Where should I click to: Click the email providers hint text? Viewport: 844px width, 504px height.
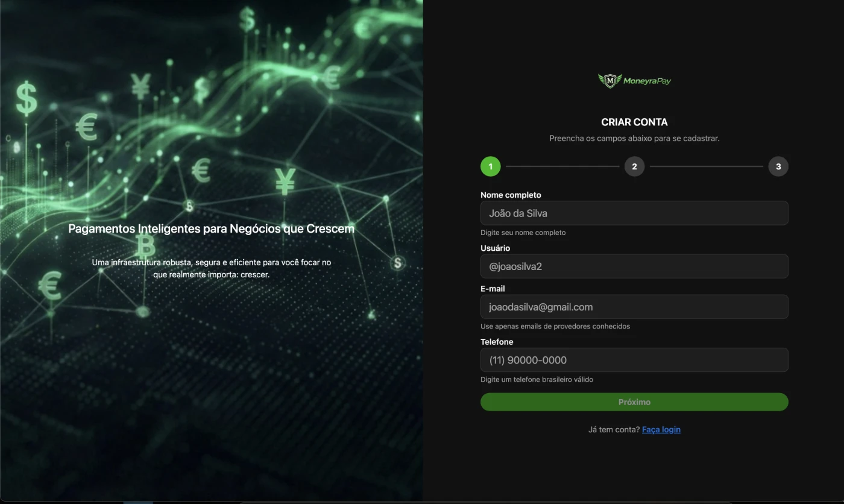[555, 326]
